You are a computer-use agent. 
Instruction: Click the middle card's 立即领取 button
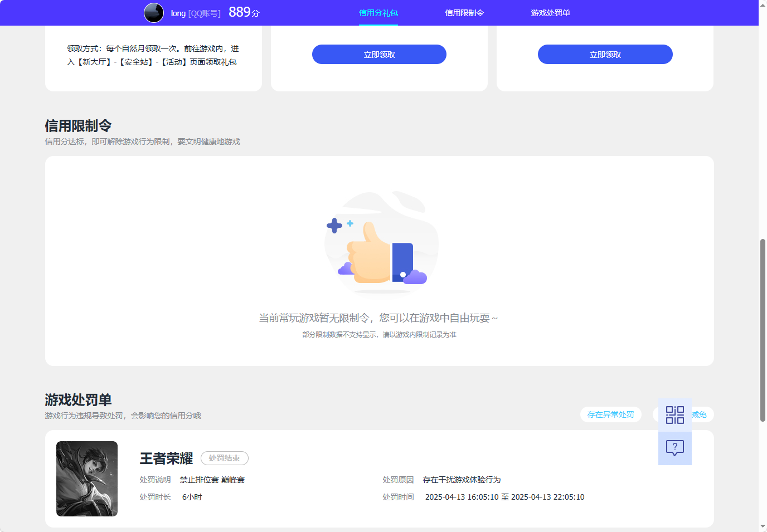(x=379, y=55)
